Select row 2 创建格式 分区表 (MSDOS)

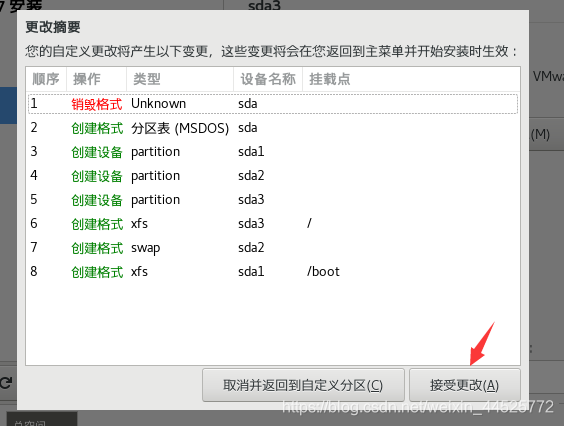coord(273,128)
